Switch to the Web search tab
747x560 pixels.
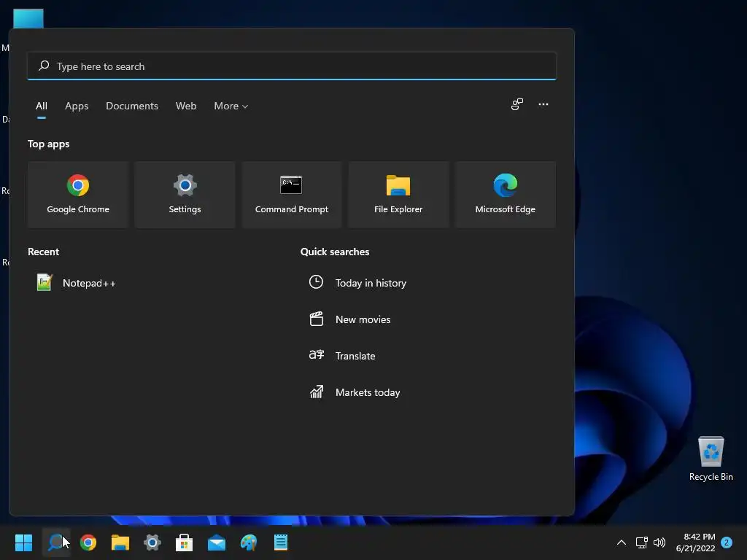186,106
